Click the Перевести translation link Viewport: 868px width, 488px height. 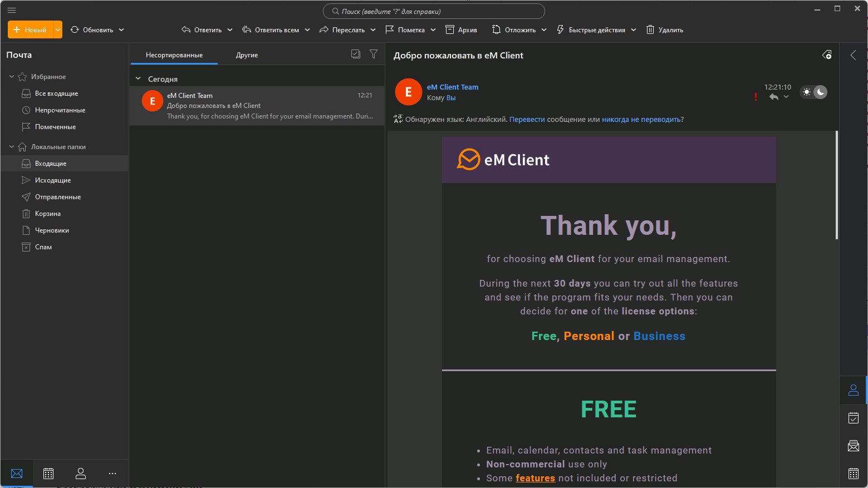[527, 119]
